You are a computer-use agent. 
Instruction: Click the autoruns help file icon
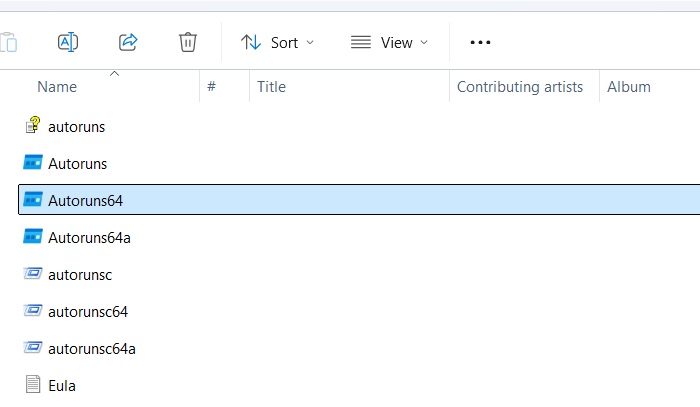pyautogui.click(x=32, y=126)
